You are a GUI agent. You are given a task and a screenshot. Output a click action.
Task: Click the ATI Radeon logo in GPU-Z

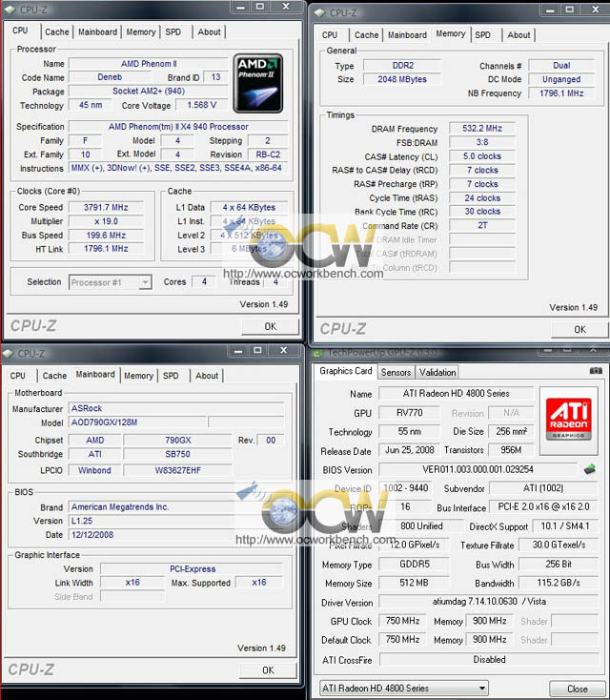coord(568,420)
